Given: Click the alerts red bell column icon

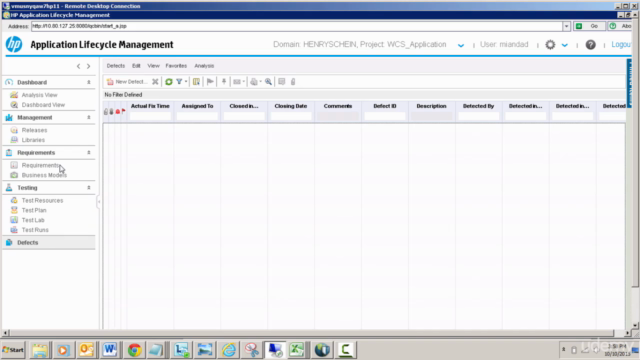Looking at the screenshot, I should tap(118, 111).
